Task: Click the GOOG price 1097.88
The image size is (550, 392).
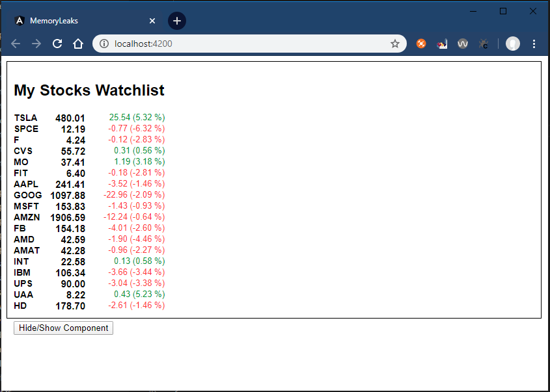Action: tap(68, 196)
